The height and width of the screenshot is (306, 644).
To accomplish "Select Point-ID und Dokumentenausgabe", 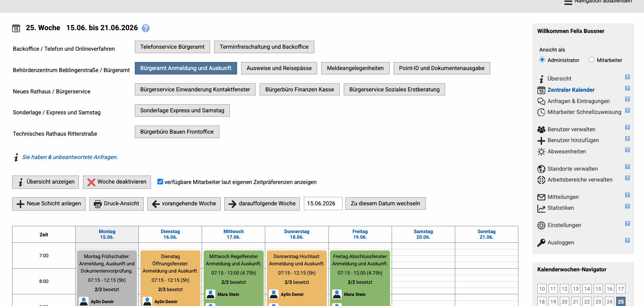I will pos(442,68).
